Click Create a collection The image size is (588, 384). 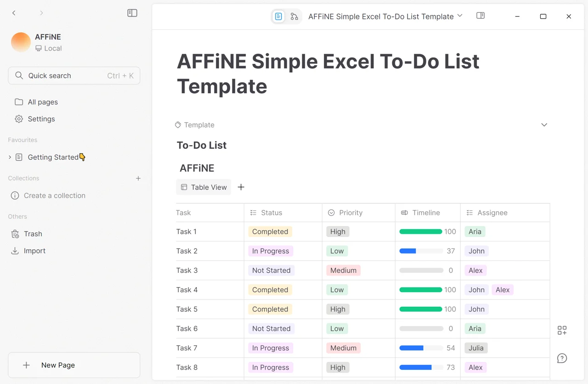(55, 196)
